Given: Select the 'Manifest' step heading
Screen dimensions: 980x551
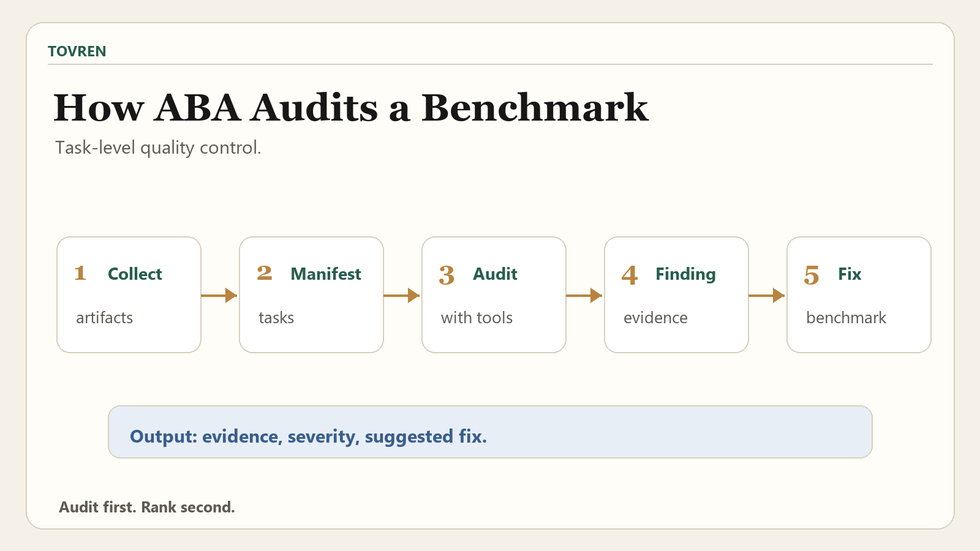Looking at the screenshot, I should pos(326,274).
